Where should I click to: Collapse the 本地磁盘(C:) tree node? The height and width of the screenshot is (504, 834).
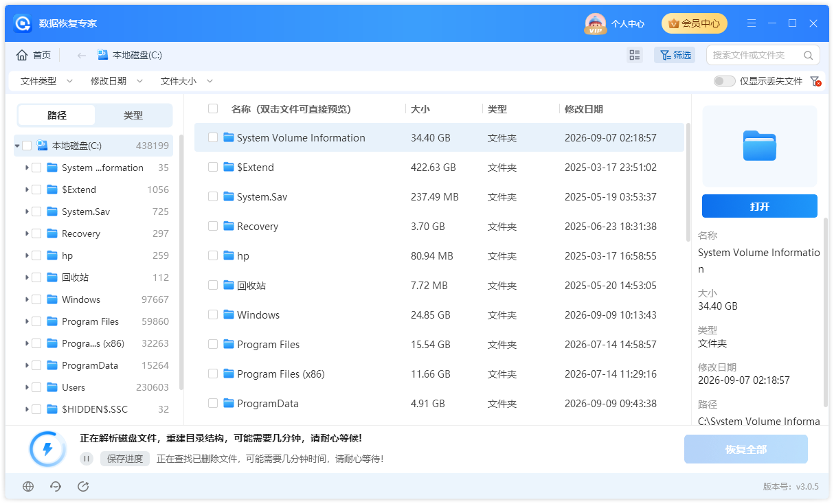point(17,146)
